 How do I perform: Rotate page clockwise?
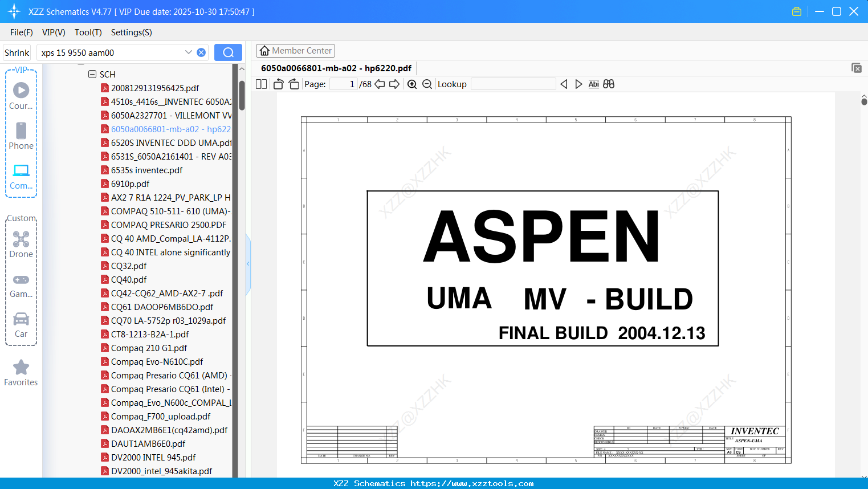(294, 84)
